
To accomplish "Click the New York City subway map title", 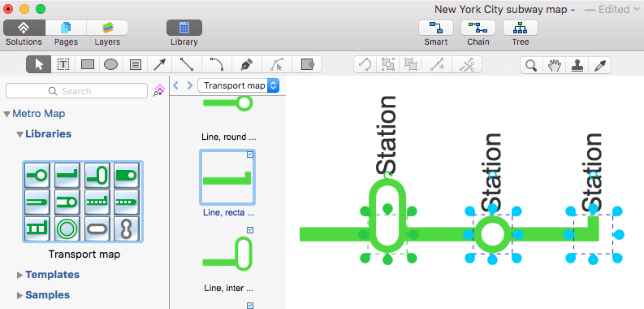I will (x=505, y=10).
